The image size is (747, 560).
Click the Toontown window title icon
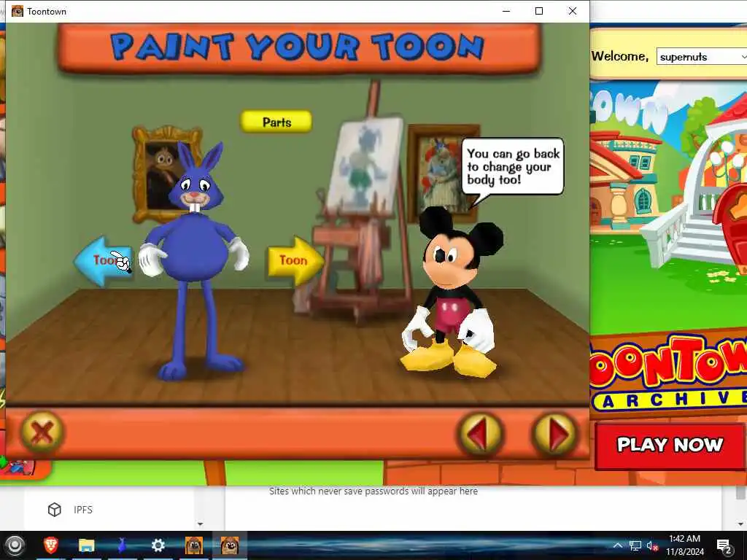tap(18, 11)
